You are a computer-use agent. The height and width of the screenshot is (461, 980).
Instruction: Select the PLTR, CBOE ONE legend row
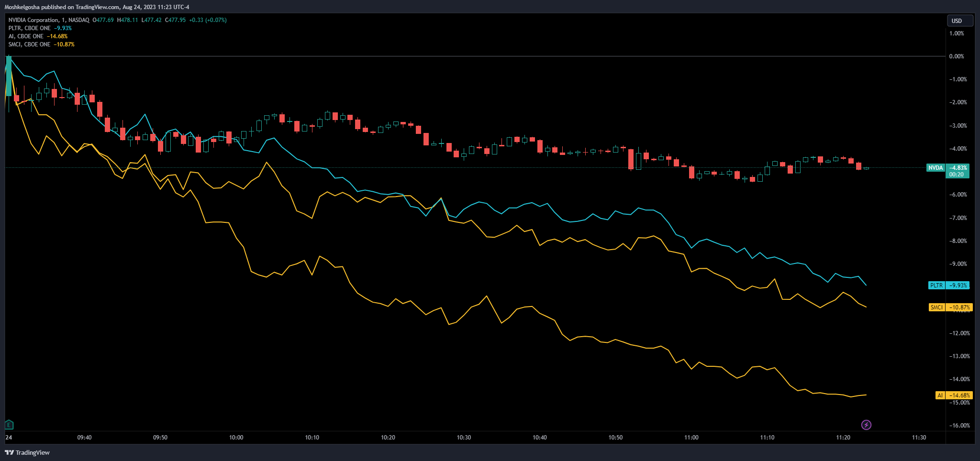[x=40, y=28]
